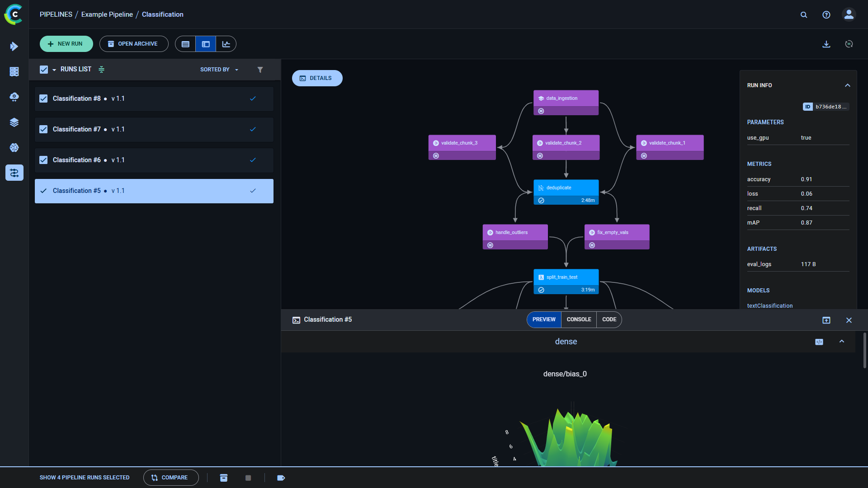Collapse the Run Info panel

[848, 85]
